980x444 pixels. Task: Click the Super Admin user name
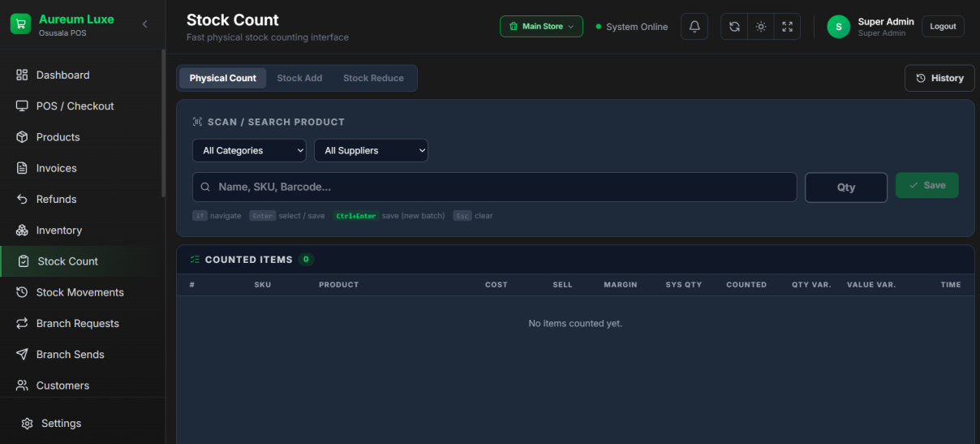tap(886, 22)
